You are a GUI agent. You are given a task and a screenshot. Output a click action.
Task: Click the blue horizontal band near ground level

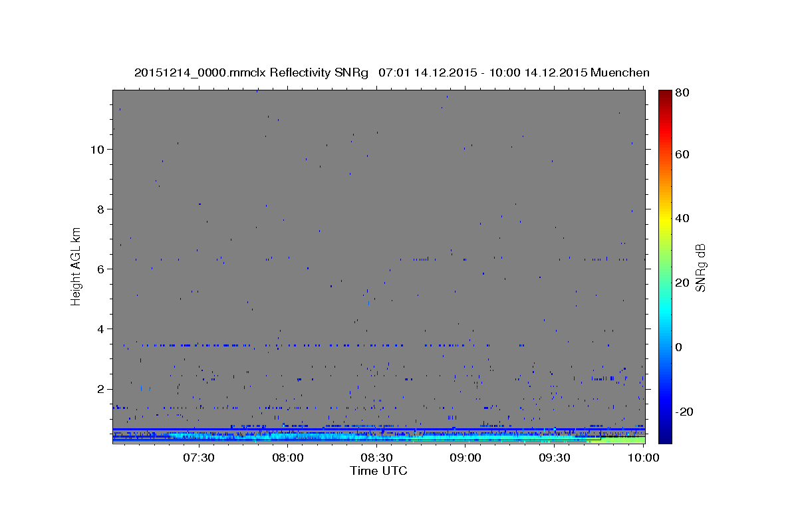378,430
